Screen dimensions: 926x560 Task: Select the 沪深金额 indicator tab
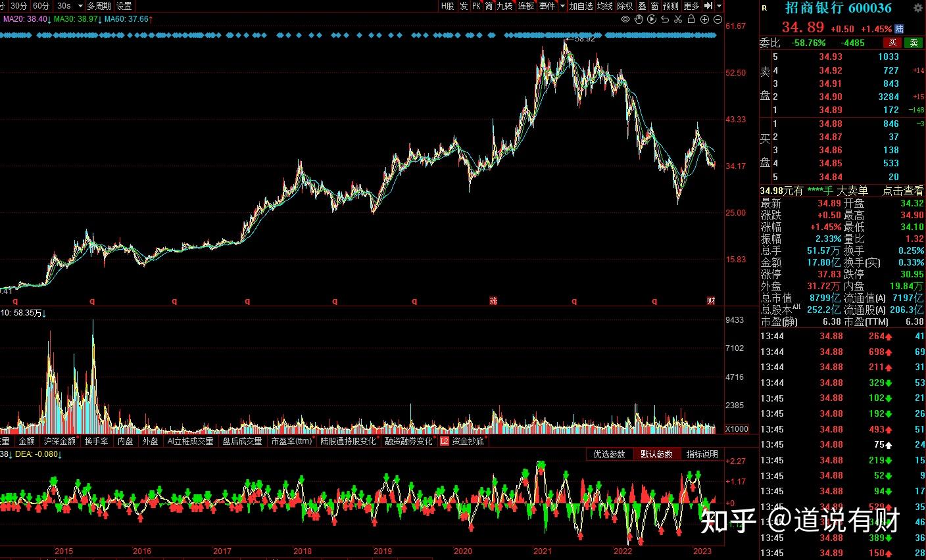(60, 441)
